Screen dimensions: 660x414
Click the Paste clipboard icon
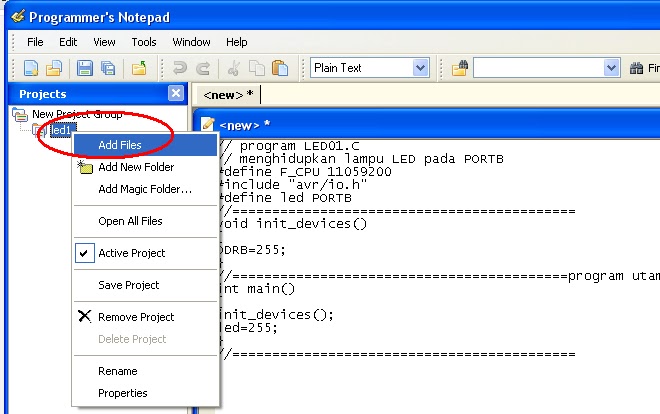tap(280, 68)
